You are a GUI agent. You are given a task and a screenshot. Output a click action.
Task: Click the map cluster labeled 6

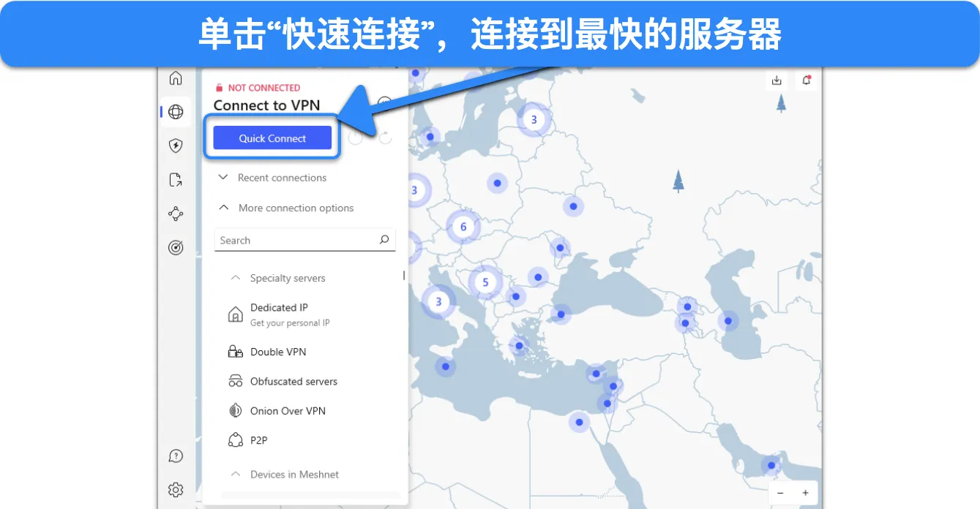(x=463, y=227)
